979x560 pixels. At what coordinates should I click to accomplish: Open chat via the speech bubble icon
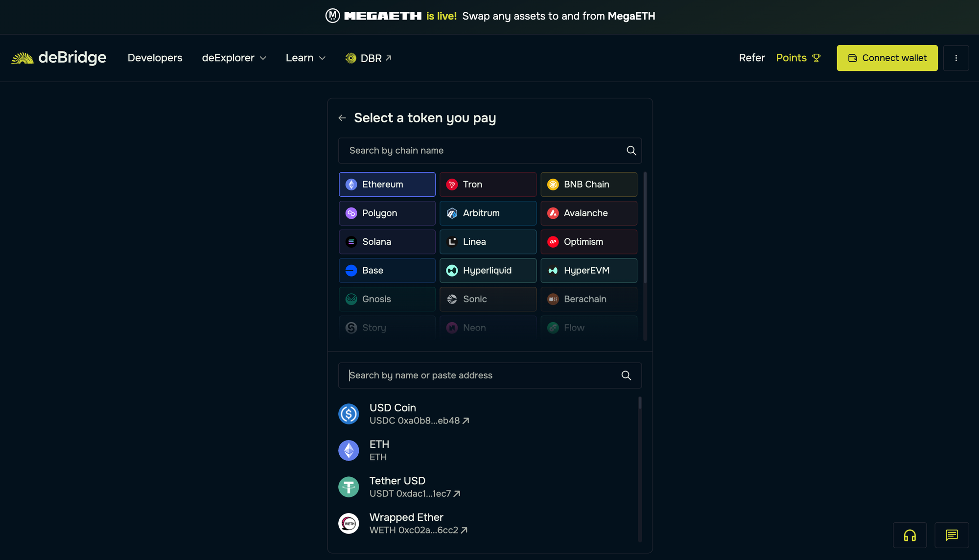[951, 535]
